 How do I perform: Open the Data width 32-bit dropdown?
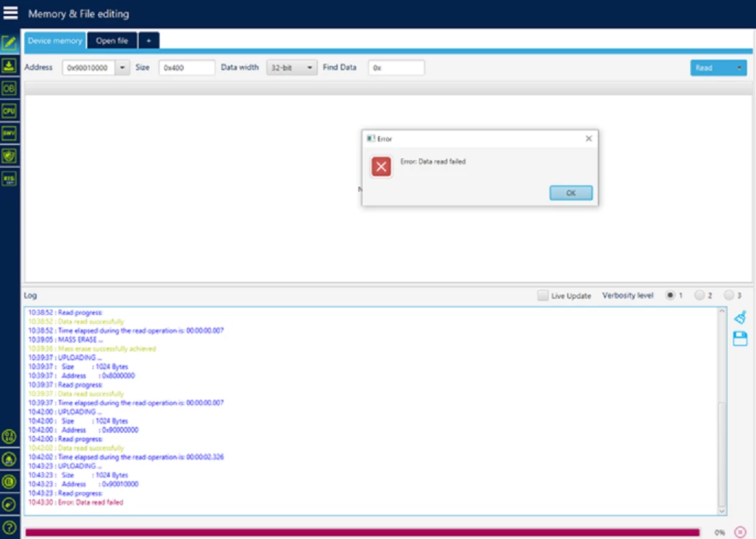click(x=292, y=67)
